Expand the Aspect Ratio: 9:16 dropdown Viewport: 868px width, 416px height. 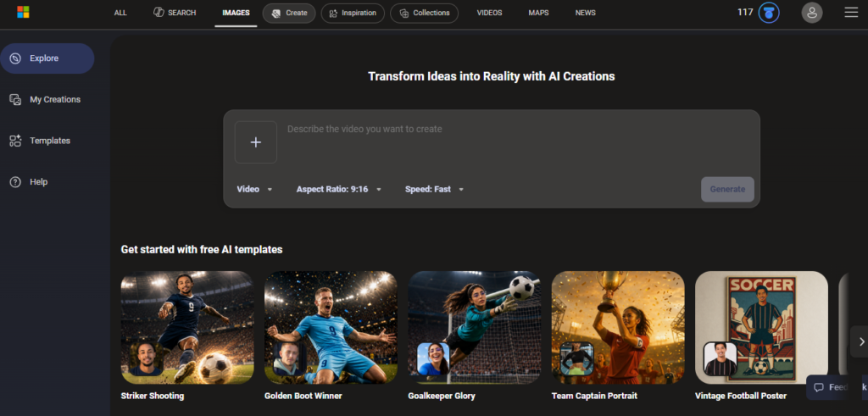tap(339, 189)
